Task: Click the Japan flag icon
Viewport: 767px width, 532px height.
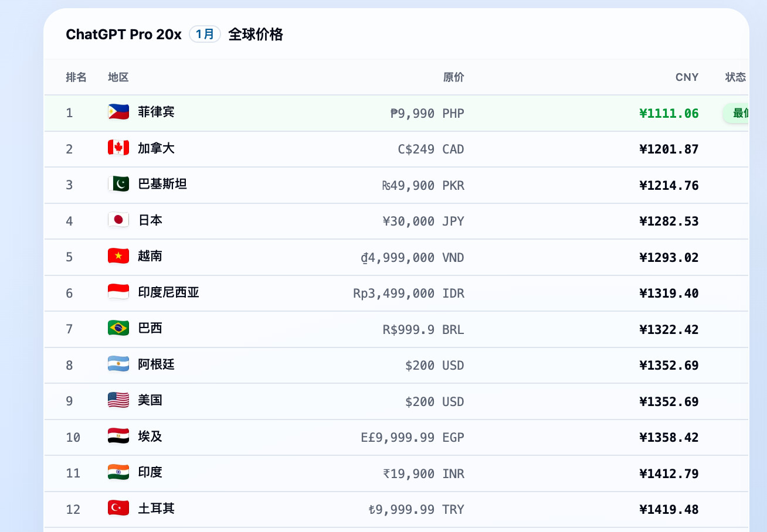Action: (118, 220)
